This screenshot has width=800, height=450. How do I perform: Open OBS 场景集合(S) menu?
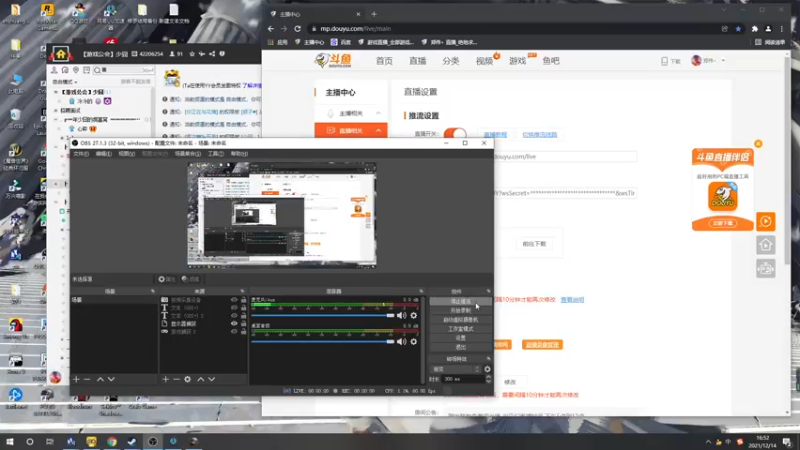[x=188, y=154]
